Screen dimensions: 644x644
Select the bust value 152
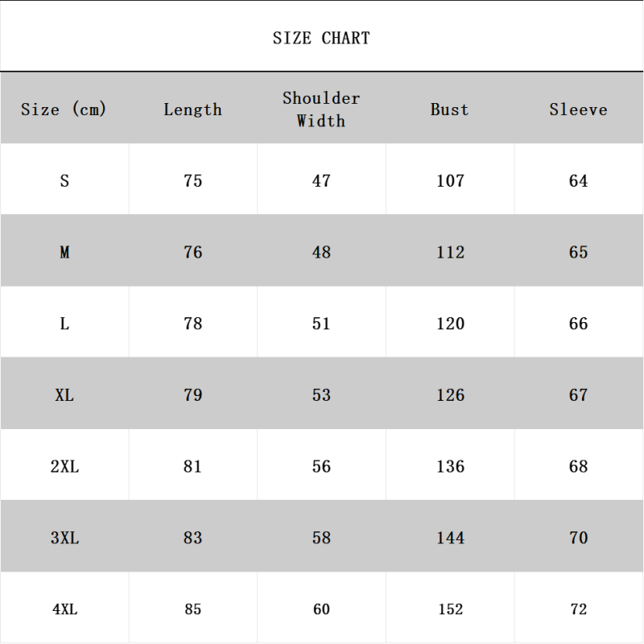450,609
